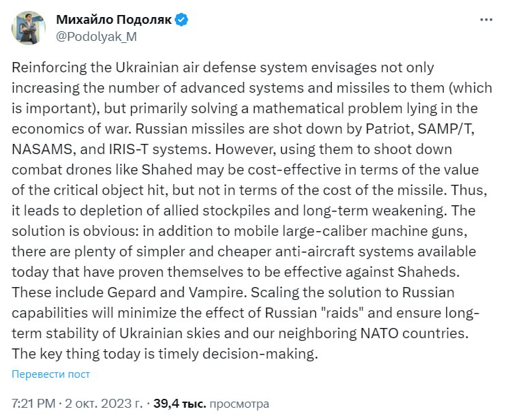Click the 39,4 тыс. view count
Image resolution: width=505 pixels, height=420 pixels.
(x=179, y=403)
